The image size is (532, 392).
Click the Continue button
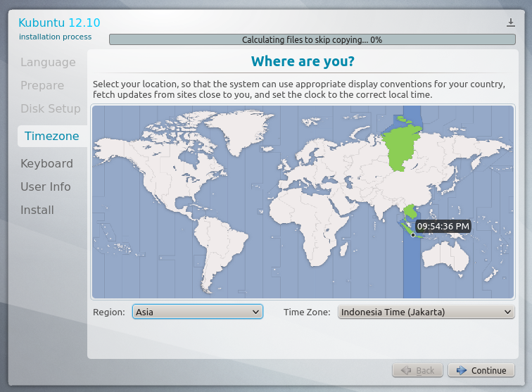coord(481,370)
